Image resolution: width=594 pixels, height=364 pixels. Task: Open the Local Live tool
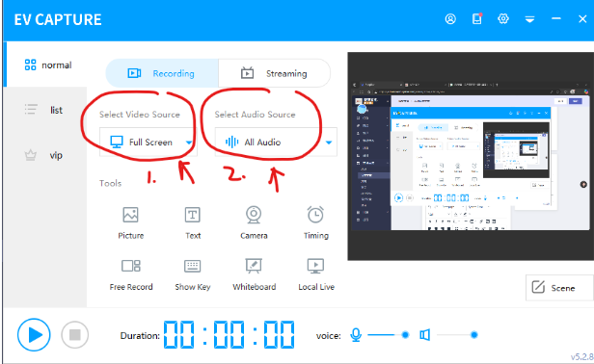tap(316, 274)
